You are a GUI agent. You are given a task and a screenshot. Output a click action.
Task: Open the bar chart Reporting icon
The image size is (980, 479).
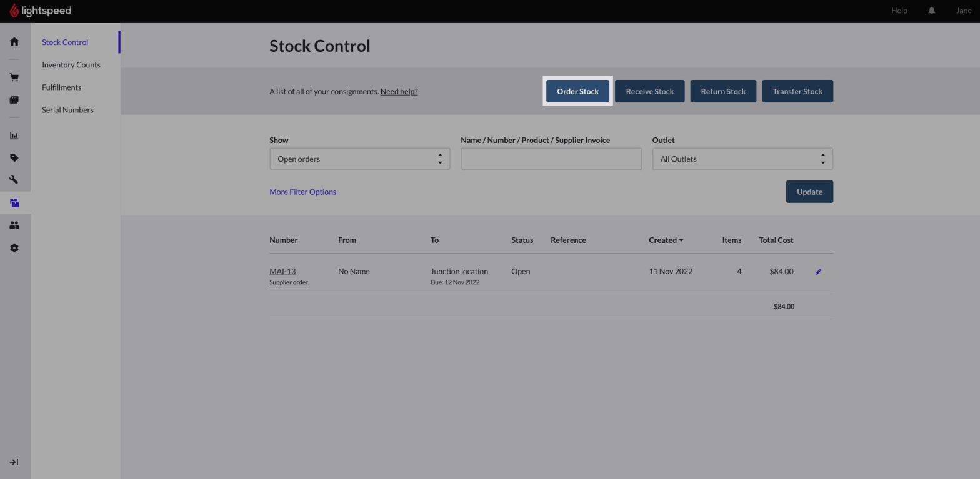click(14, 136)
